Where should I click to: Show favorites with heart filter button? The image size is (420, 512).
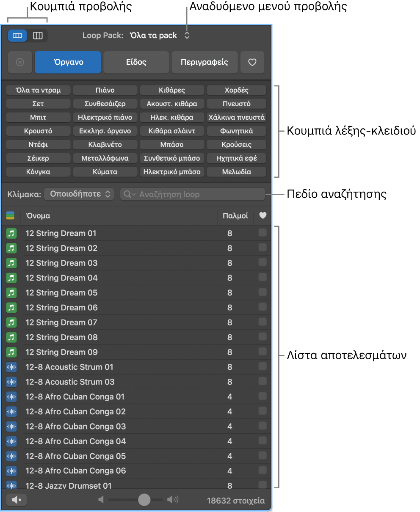(x=252, y=62)
